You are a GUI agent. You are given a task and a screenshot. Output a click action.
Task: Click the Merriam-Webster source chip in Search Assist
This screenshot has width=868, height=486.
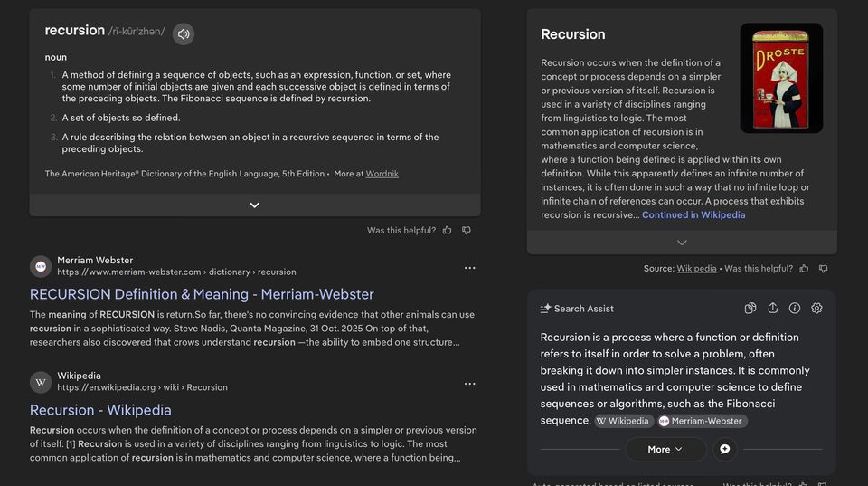702,421
